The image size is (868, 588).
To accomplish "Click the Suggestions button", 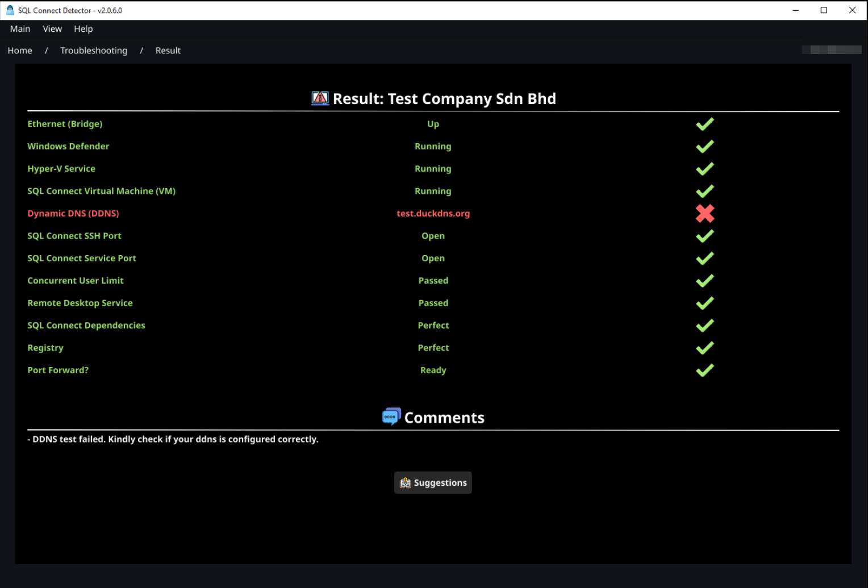I will click(433, 482).
